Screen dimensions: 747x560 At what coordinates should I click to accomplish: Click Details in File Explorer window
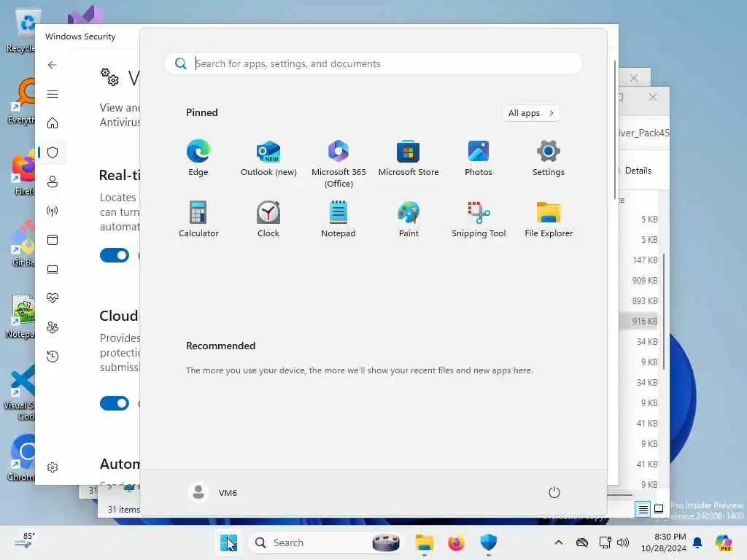pyautogui.click(x=638, y=171)
